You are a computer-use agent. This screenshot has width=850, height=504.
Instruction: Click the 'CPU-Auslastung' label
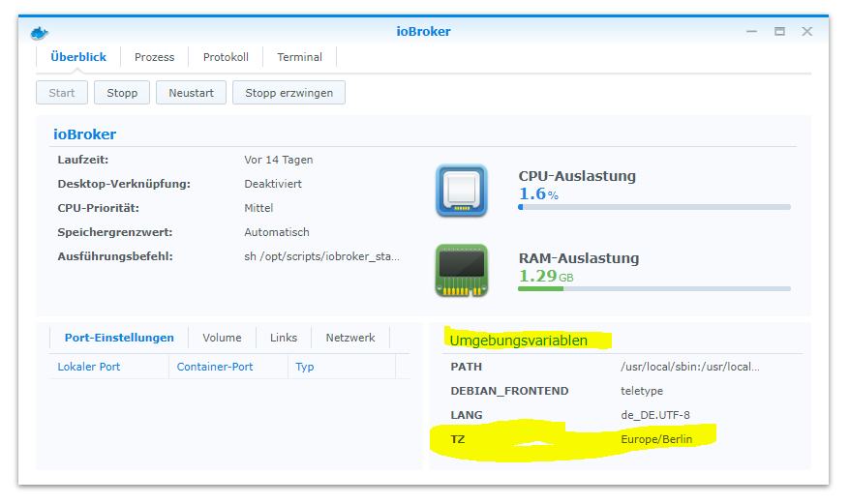[x=577, y=176]
